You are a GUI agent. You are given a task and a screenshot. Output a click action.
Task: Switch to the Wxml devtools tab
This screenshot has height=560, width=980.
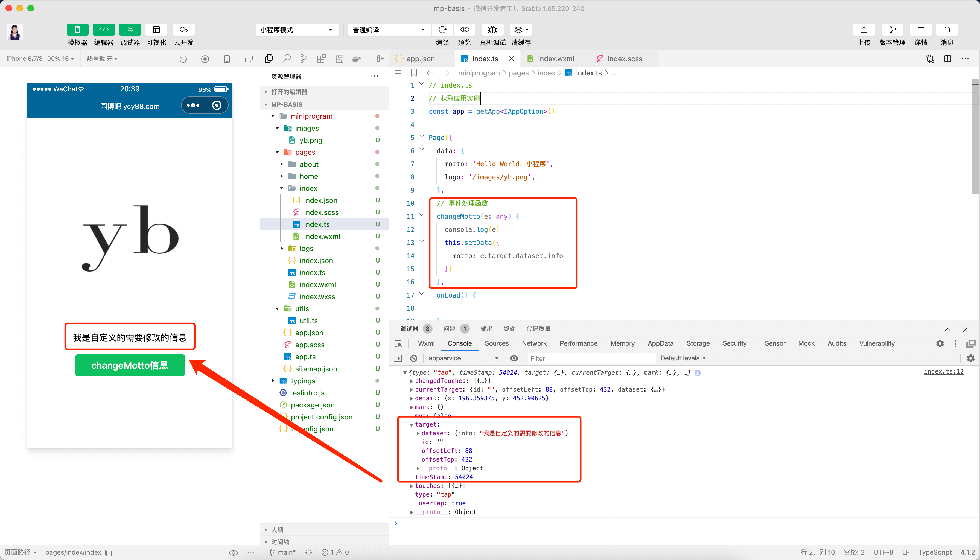(x=426, y=343)
